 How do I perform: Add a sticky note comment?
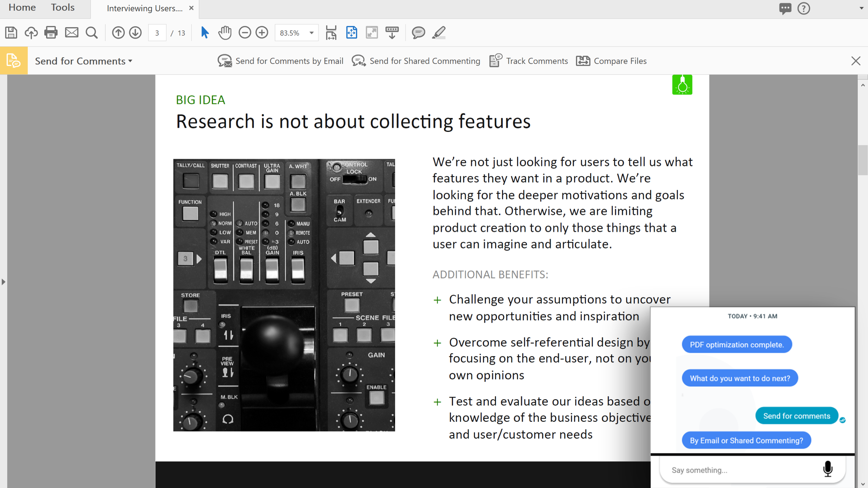[x=419, y=33]
